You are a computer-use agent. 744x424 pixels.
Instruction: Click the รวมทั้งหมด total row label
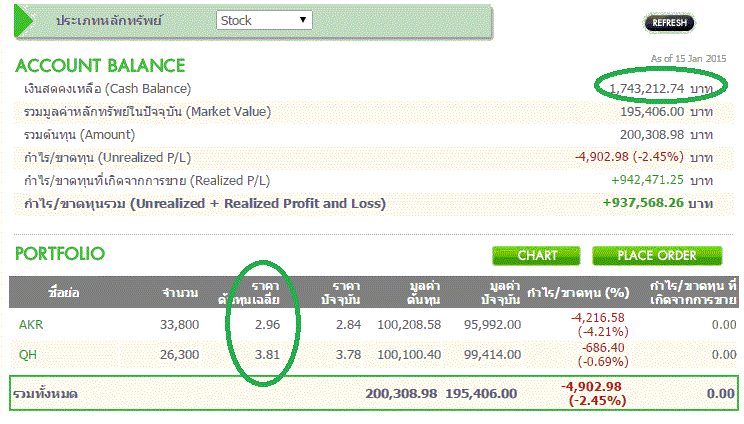(x=46, y=394)
